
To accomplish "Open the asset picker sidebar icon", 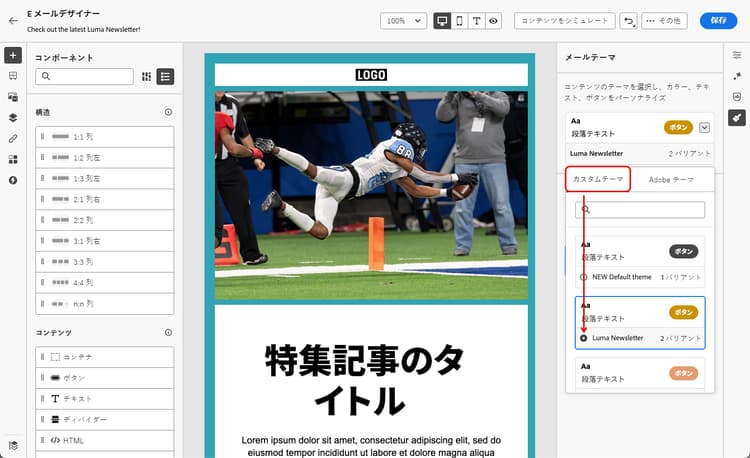I will coord(13,97).
